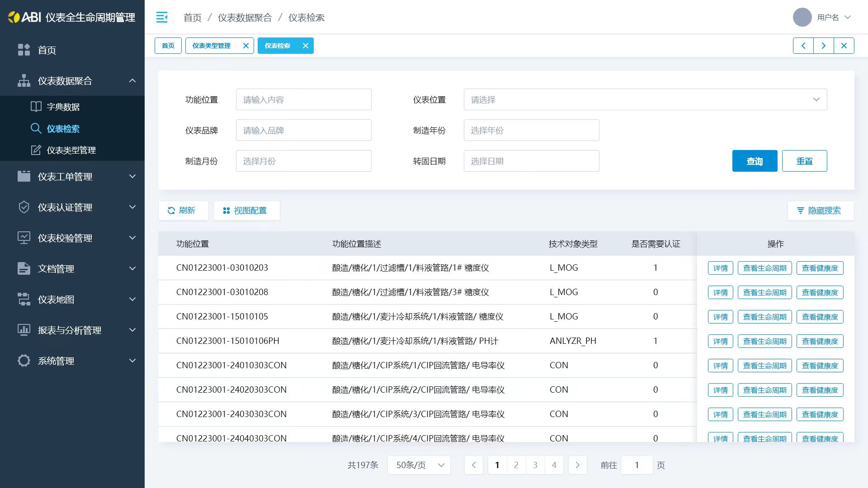Viewport: 868px width, 488px height.
Task: Click the 仪表数据聚合 hierarchy icon
Action: pyautogui.click(x=24, y=80)
